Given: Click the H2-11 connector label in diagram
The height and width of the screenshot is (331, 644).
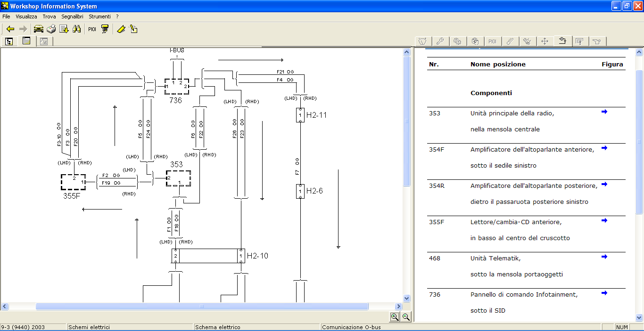Looking at the screenshot, I should tap(316, 114).
